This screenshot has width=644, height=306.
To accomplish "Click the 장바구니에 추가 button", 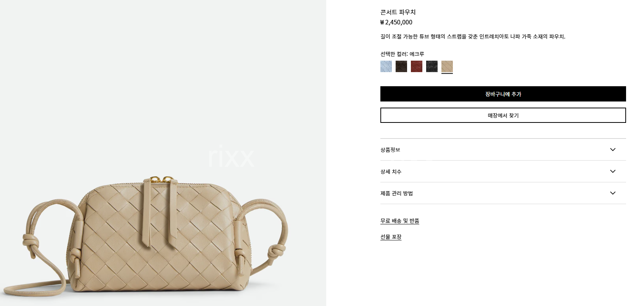I will point(503,94).
